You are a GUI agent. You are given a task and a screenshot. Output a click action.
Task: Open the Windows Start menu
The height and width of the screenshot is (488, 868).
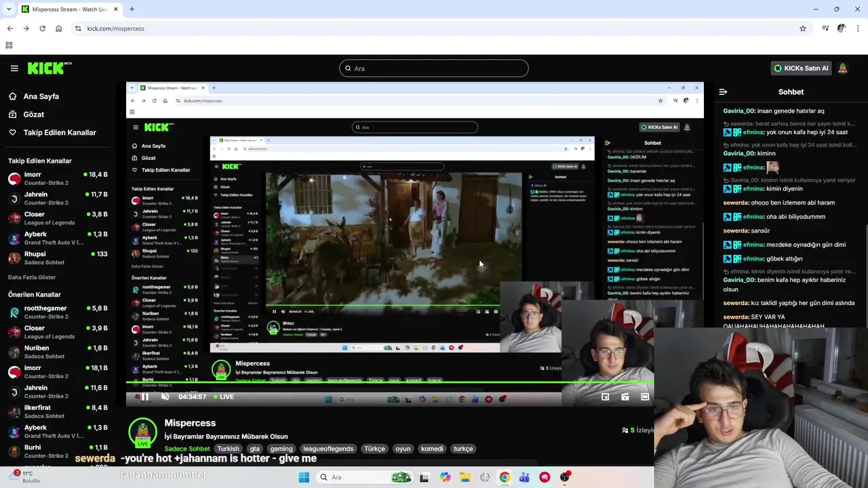point(304,477)
